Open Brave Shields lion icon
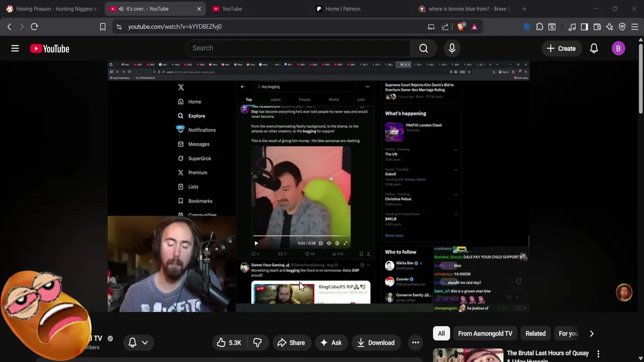Viewport: 644px width, 362px height. point(460,27)
